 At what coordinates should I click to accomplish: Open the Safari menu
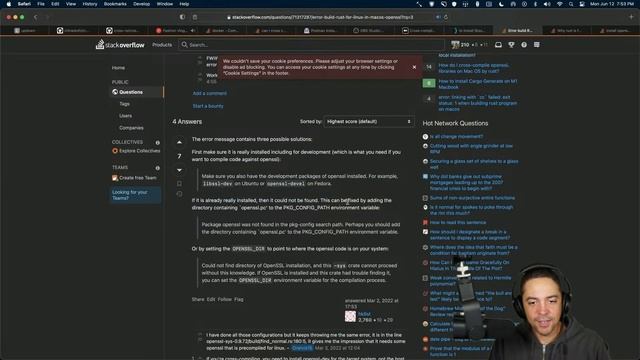24,4
